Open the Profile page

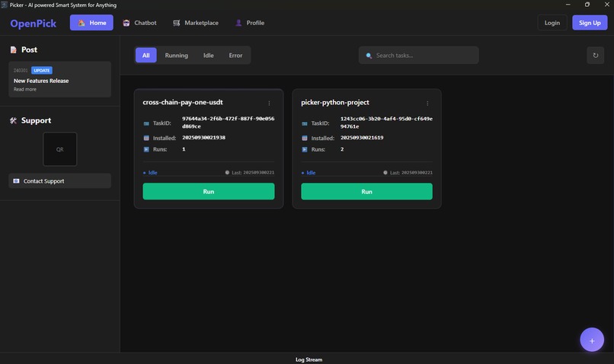pyautogui.click(x=249, y=23)
